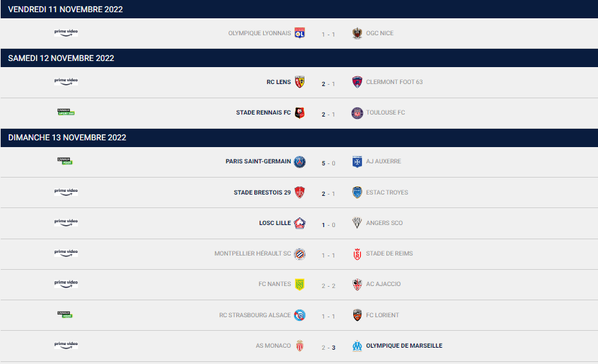This screenshot has height=364, width=598.
Task: Click the AC Ajaccio club crest
Action: [x=357, y=284]
